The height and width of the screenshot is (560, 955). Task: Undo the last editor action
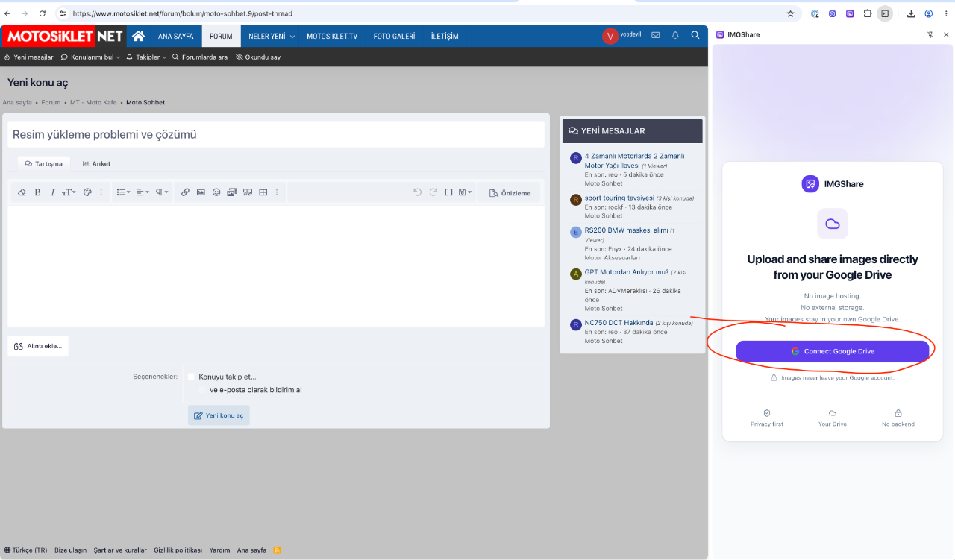(x=417, y=192)
